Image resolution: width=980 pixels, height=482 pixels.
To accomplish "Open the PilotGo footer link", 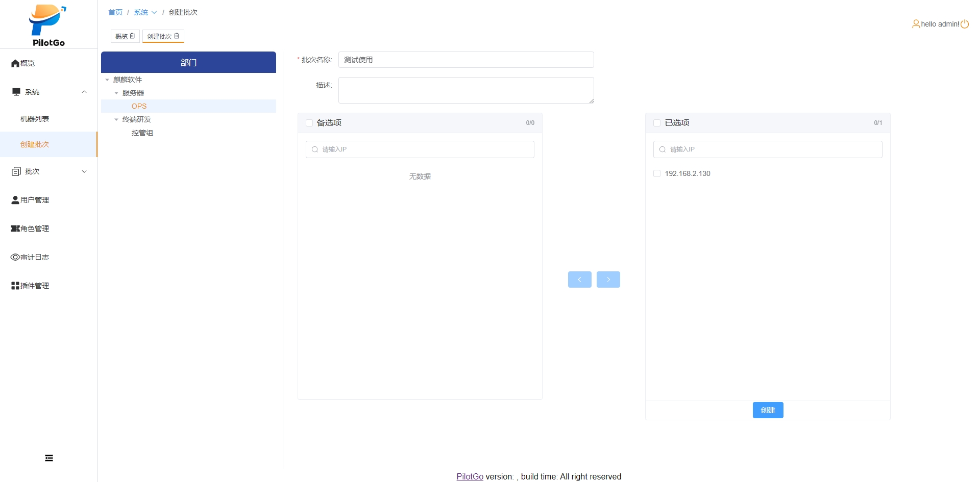I will pos(470,476).
